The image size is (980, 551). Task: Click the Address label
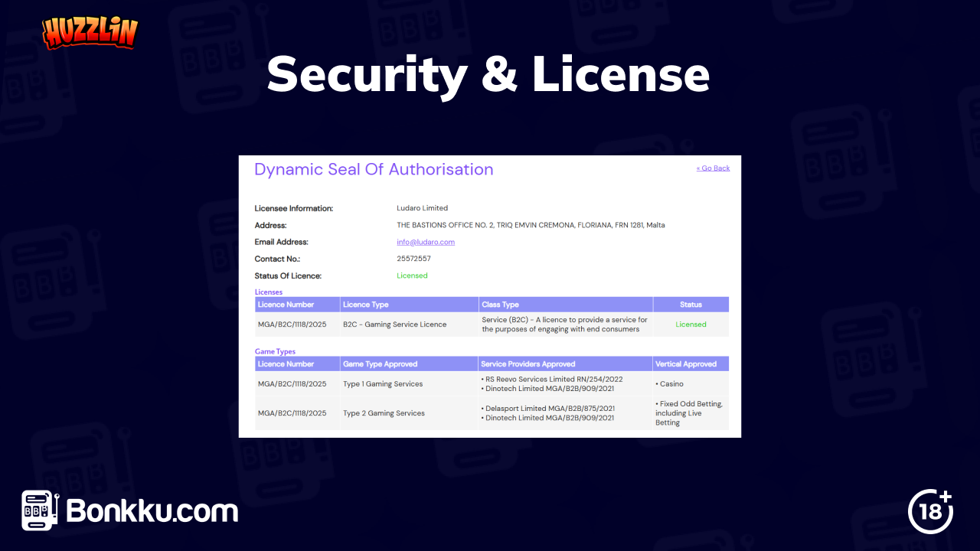coord(270,225)
